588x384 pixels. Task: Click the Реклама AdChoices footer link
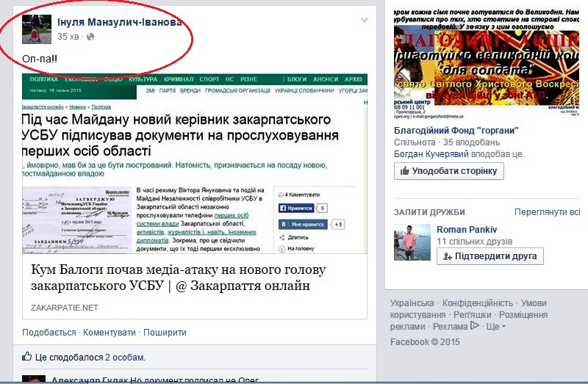click(x=456, y=326)
